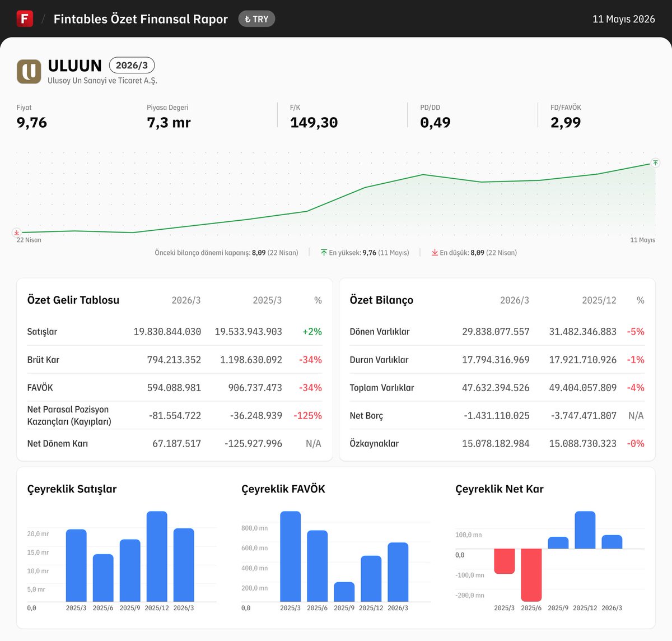Screen dimensions: 672x641
Task: Click the TRY currency badge
Action: 256,19
